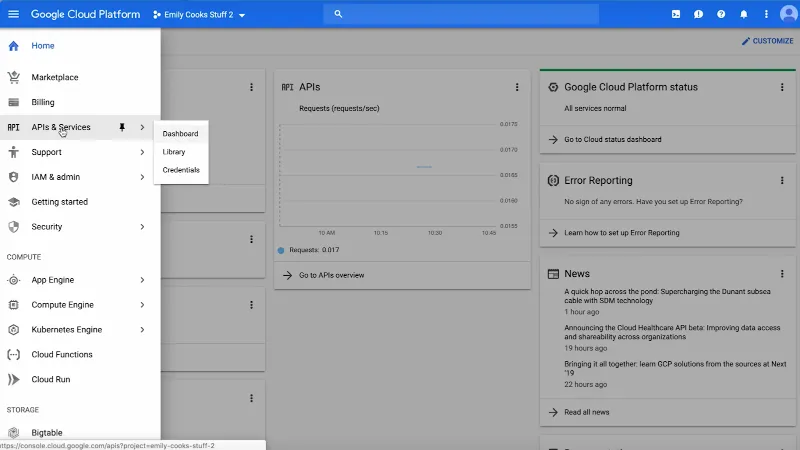
Task: Expand the Kubernetes Engine submenu
Action: (142, 330)
